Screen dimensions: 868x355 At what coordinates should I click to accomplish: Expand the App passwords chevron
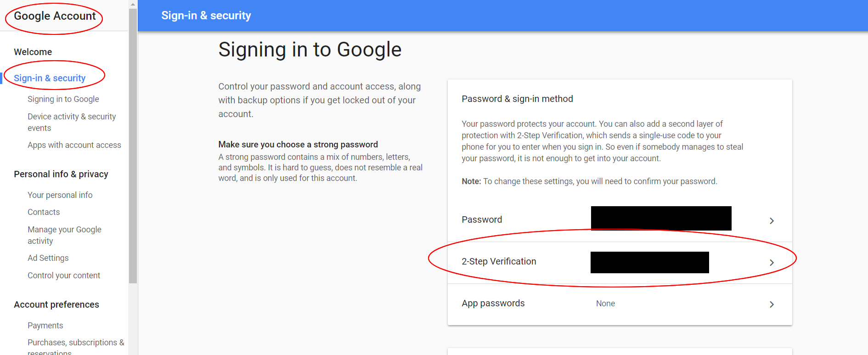tap(772, 304)
